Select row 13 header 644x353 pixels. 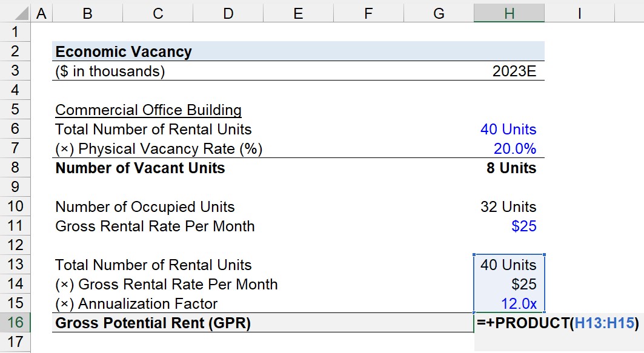pyautogui.click(x=15, y=265)
